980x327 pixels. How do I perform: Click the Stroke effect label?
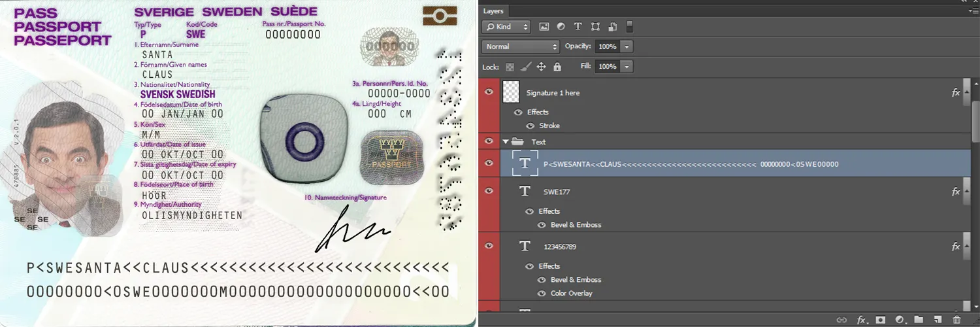(549, 126)
